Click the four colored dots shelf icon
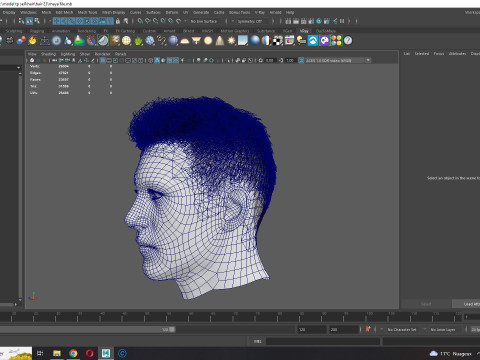480x360 pixels. 336,41
